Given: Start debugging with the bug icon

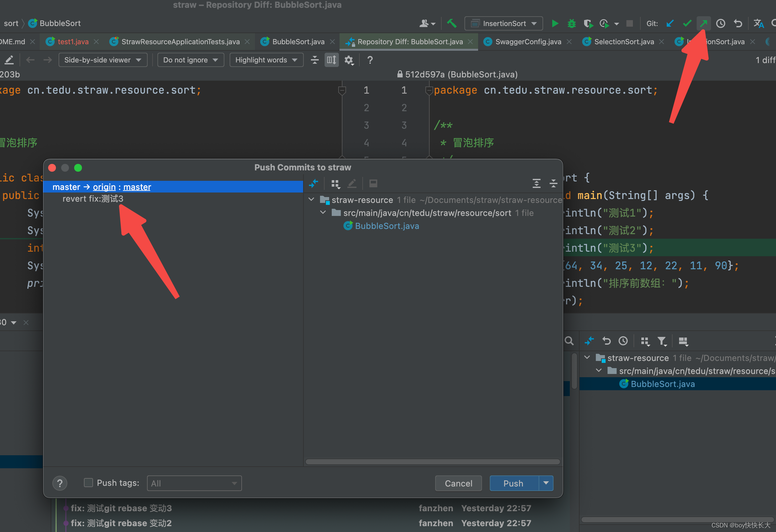Looking at the screenshot, I should (571, 23).
